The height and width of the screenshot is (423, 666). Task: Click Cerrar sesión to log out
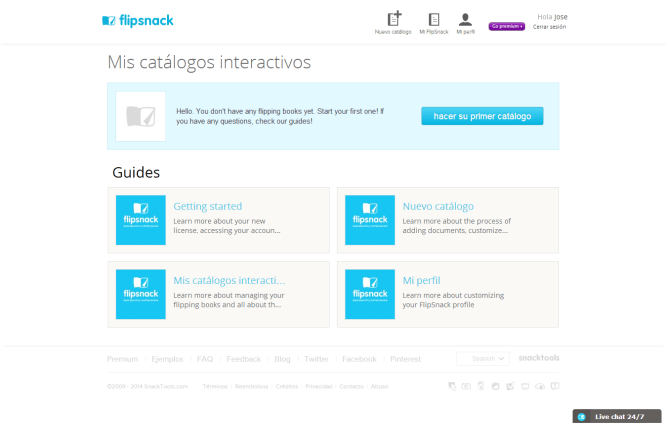(549, 27)
